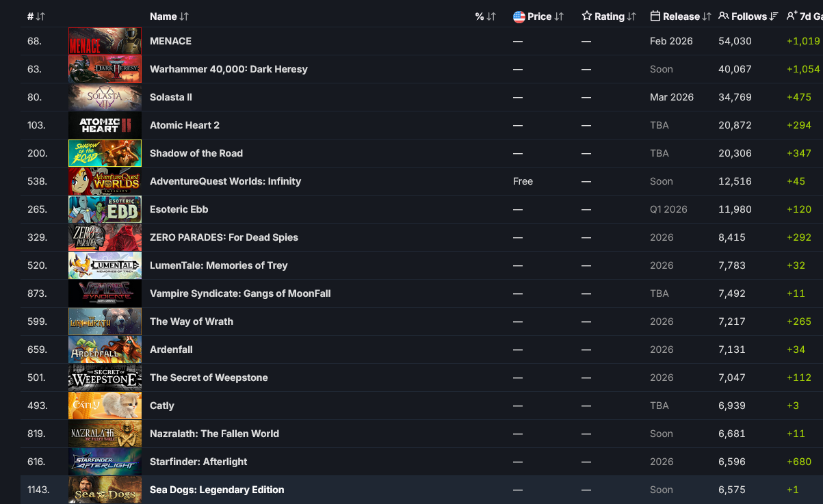This screenshot has width=823, height=504.
Task: Open LumenTale: Memories of Trey link
Action: [x=218, y=265]
